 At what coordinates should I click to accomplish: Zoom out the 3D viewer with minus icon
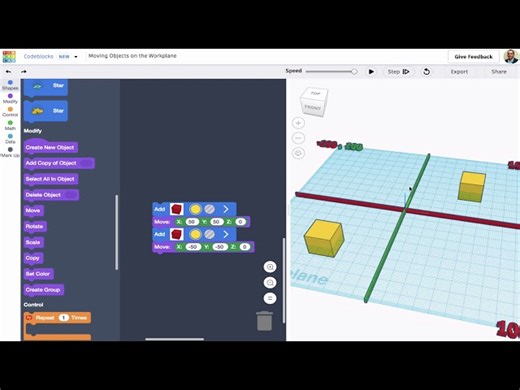pyautogui.click(x=298, y=138)
